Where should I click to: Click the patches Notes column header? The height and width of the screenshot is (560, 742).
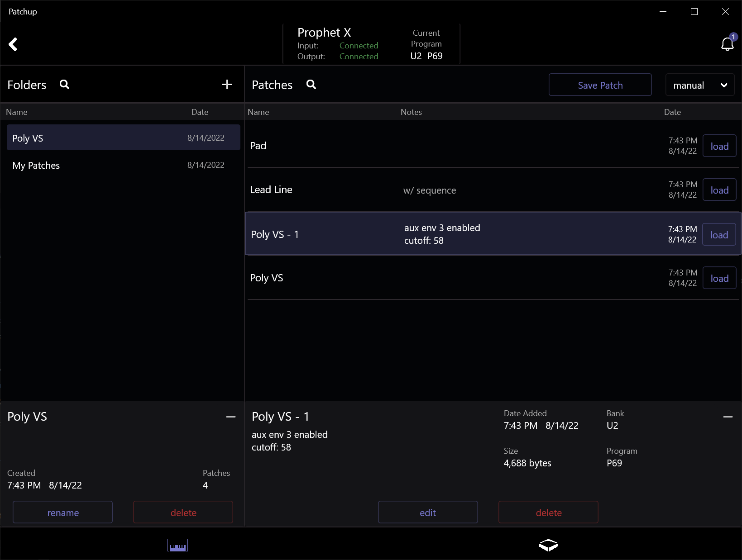click(x=411, y=112)
